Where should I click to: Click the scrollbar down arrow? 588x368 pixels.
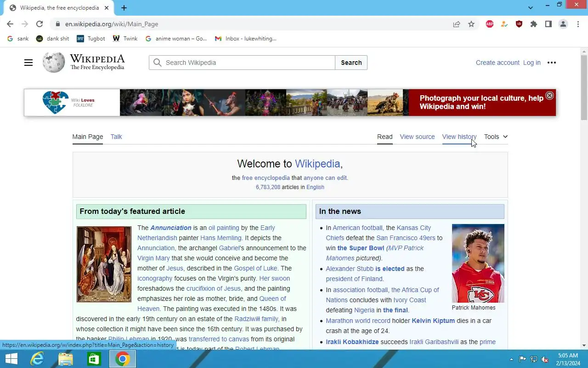(584, 345)
